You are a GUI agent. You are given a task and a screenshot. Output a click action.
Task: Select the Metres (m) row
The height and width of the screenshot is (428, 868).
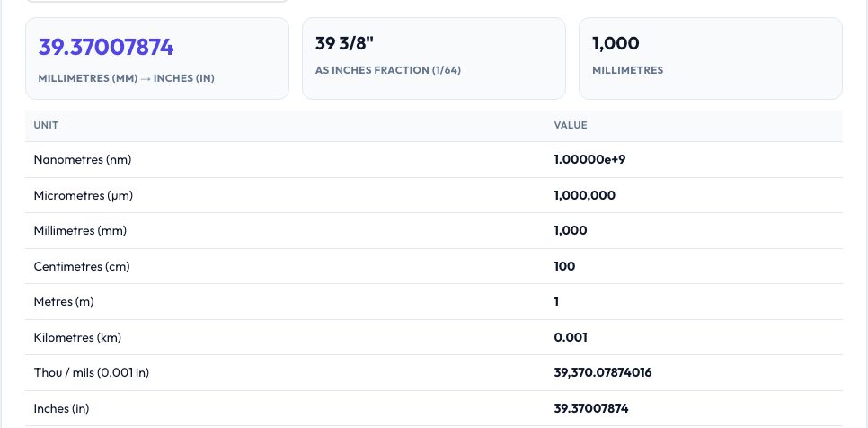434,302
